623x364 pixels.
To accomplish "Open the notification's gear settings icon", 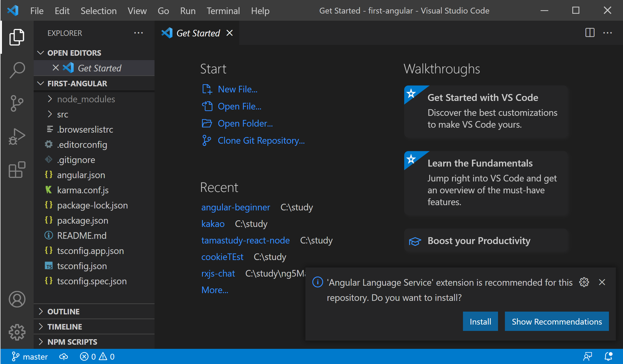I will [584, 282].
